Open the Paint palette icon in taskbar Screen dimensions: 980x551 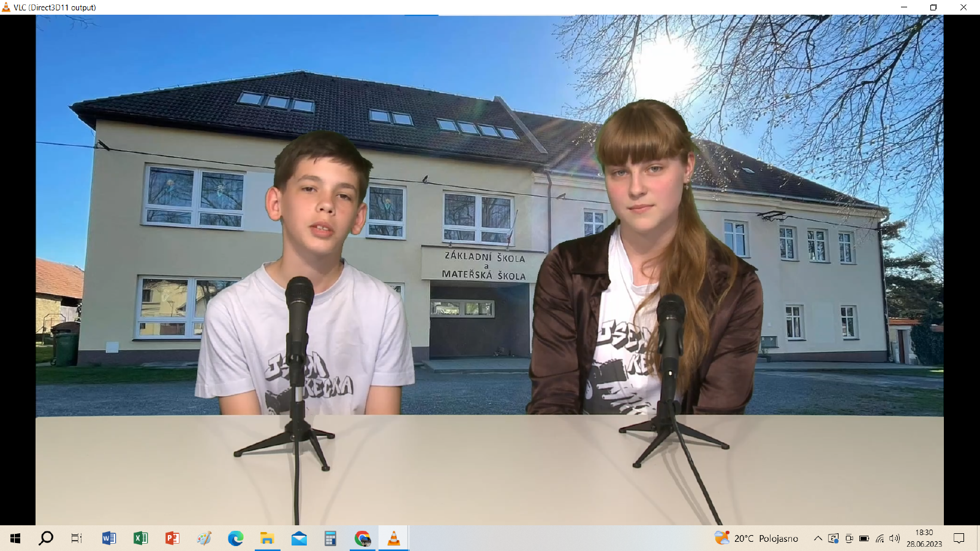tap(204, 538)
